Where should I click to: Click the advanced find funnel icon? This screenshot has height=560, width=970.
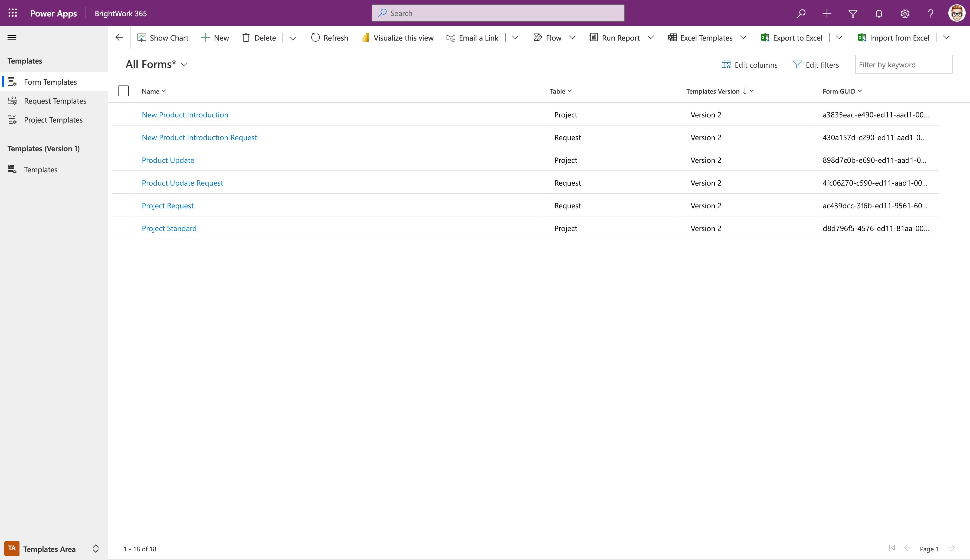[x=853, y=14]
